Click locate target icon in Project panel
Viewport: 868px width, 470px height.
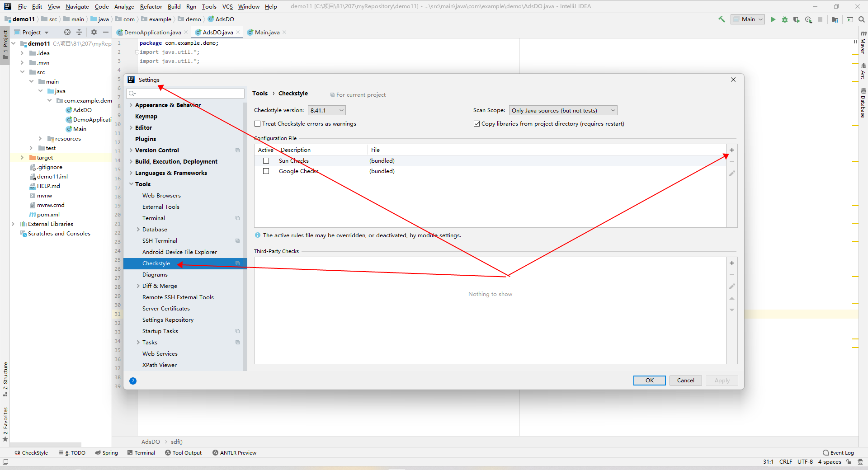coord(67,32)
